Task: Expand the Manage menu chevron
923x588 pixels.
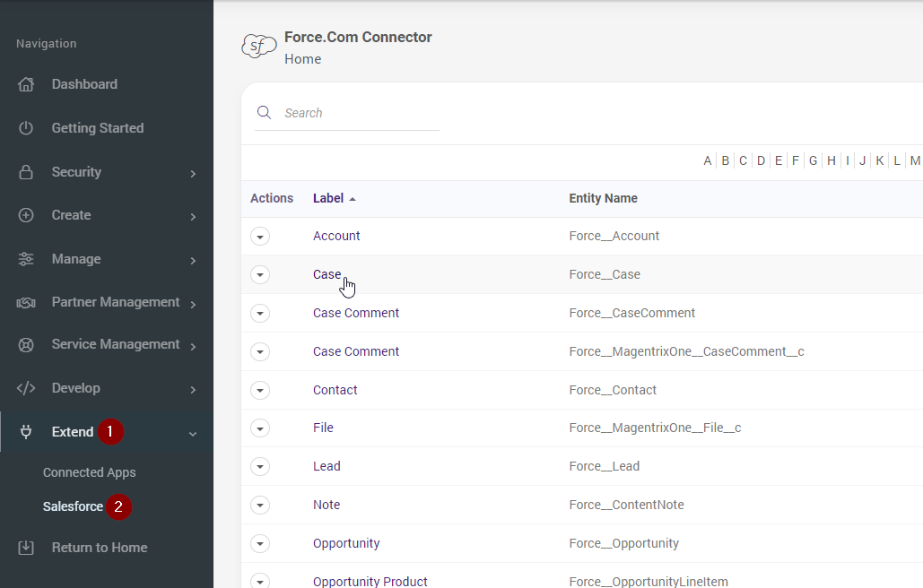Action: pos(193,261)
